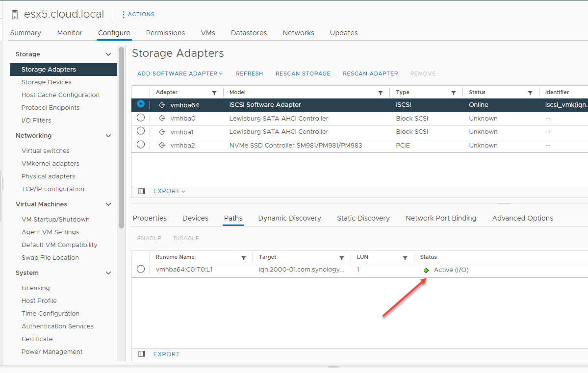Image resolution: width=588 pixels, height=373 pixels.
Task: Click the sidebar vertical scrollbar
Action: point(121,137)
